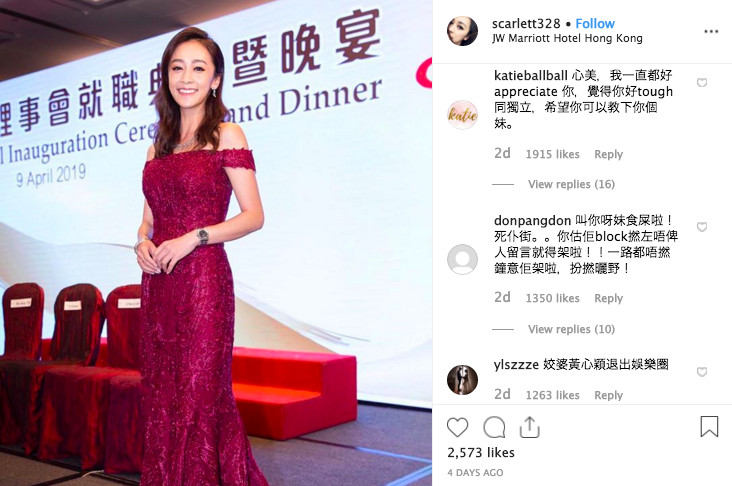This screenshot has width=732, height=486.
Task: Reply to katieballball's comment
Action: [x=608, y=154]
